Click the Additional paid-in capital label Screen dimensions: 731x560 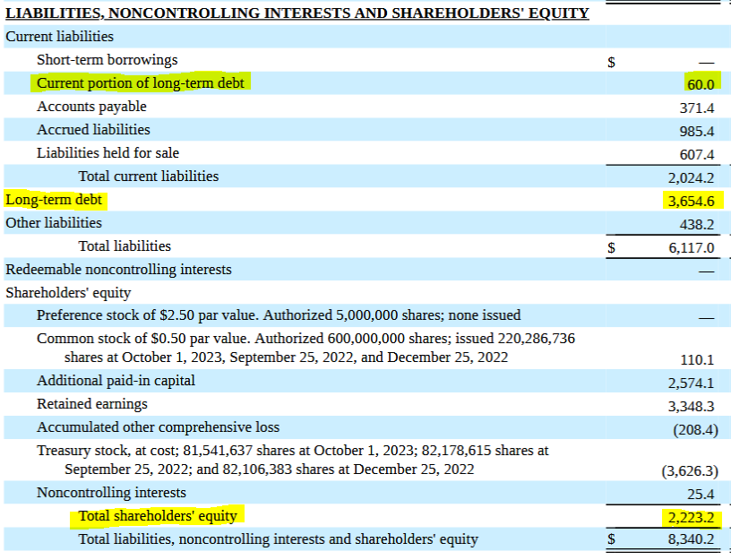click(x=116, y=381)
